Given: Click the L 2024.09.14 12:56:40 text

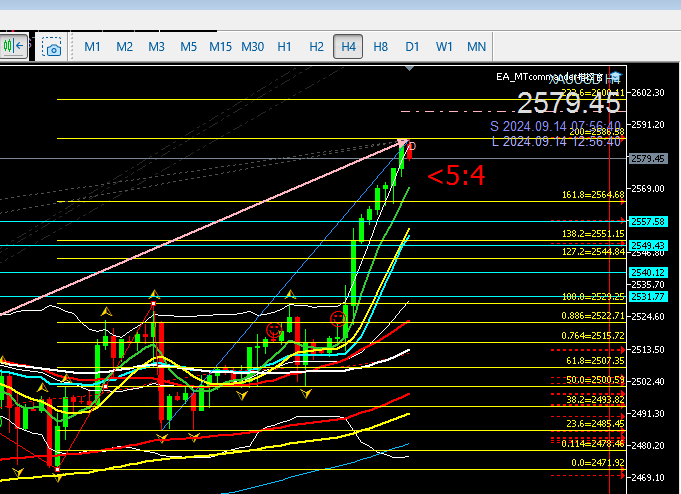Looking at the screenshot, I should point(556,141).
